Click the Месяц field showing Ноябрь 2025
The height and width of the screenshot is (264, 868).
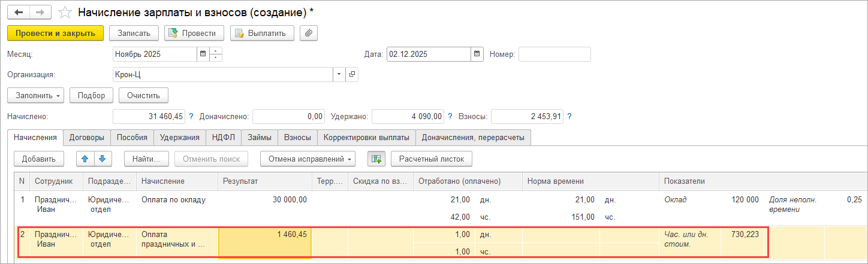[155, 54]
